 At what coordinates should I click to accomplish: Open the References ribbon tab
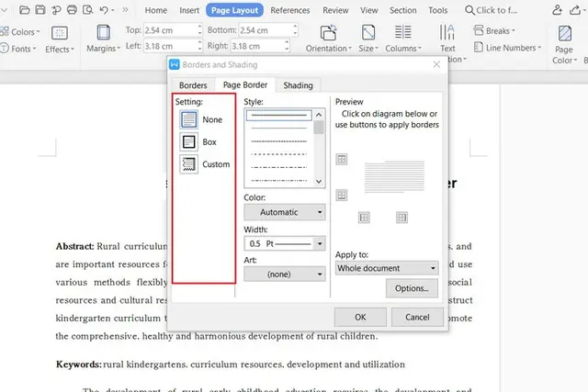pyautogui.click(x=290, y=10)
